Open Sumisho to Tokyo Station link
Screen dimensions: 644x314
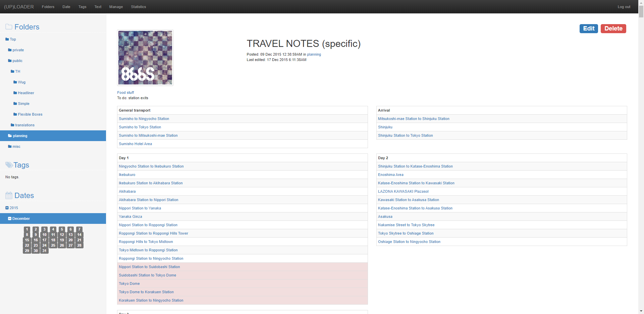pyautogui.click(x=140, y=127)
